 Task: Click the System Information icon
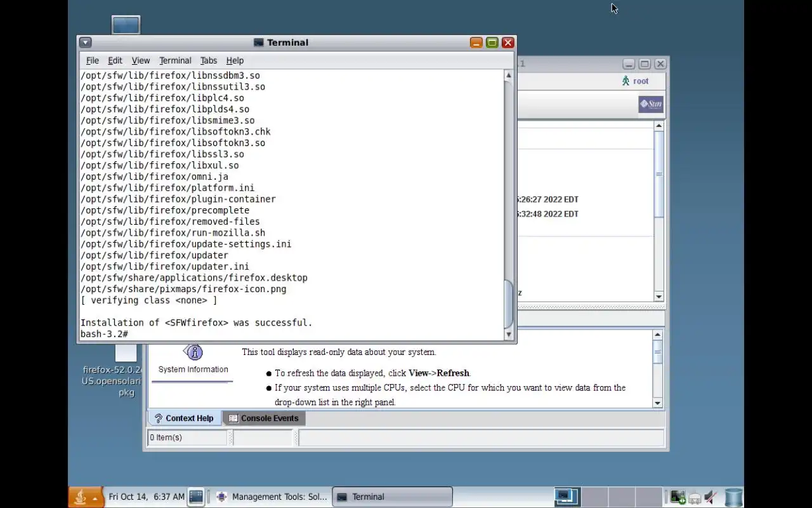(193, 352)
